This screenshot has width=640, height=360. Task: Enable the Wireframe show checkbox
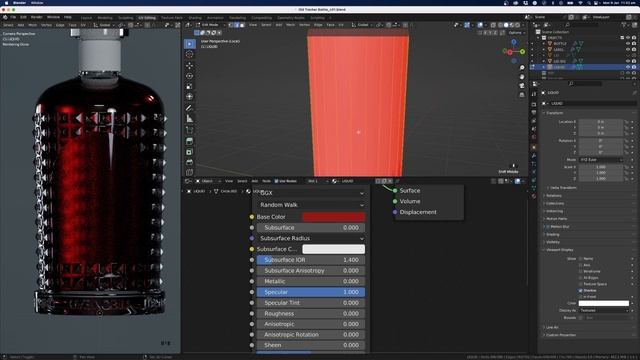(580, 271)
